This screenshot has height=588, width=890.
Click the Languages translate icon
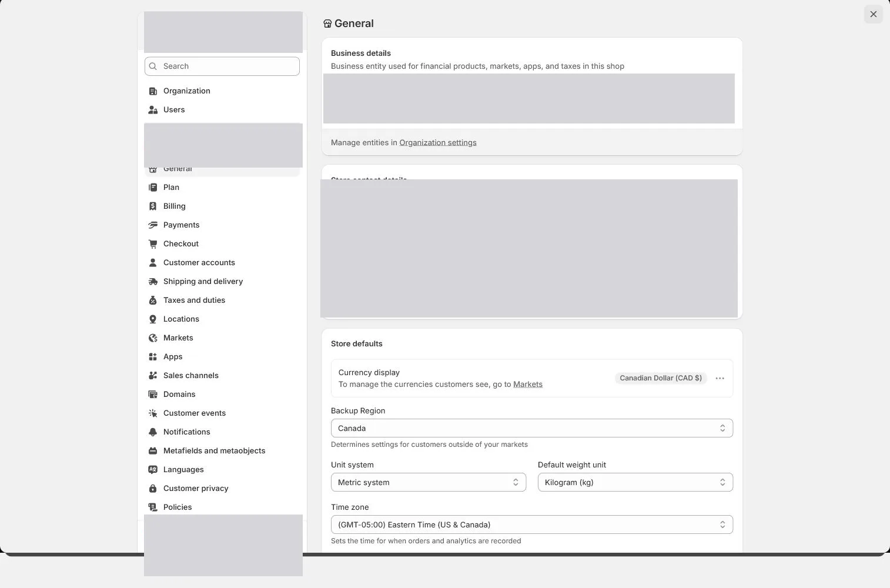153,470
